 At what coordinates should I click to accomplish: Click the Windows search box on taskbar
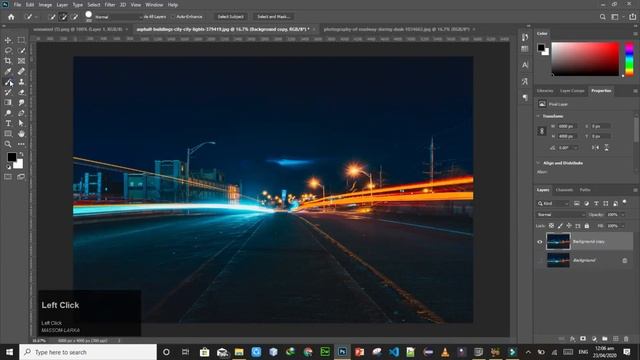pos(88,352)
